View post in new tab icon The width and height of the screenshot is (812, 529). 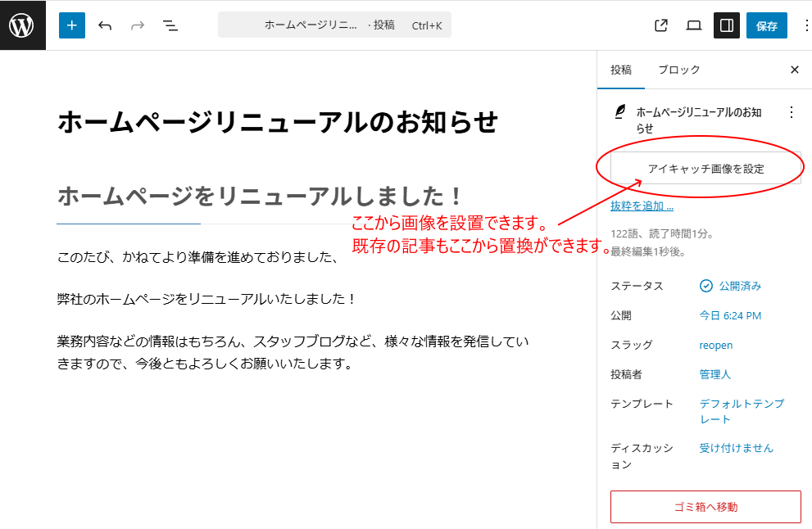point(661,25)
